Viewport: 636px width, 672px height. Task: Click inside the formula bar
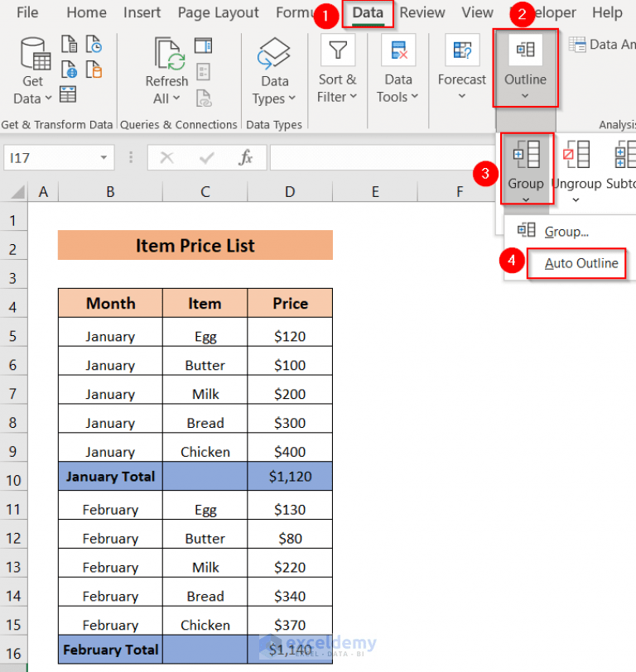[382, 158]
